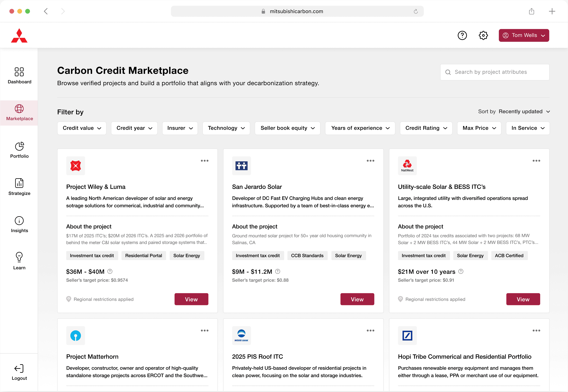Reload the page using the address bar icon

416,11
